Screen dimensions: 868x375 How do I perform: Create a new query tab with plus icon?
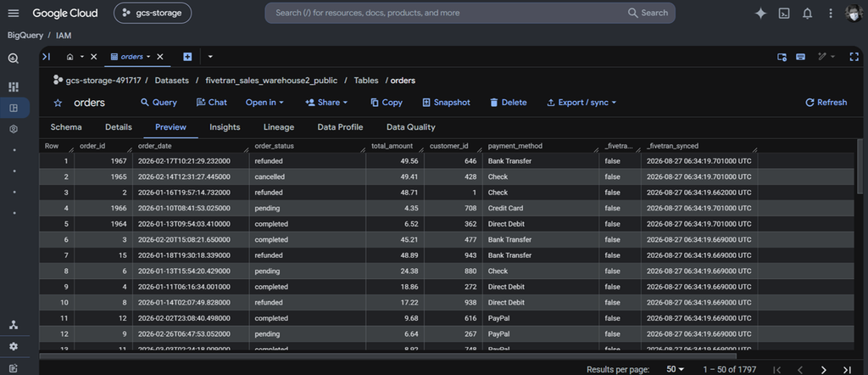[x=187, y=57]
